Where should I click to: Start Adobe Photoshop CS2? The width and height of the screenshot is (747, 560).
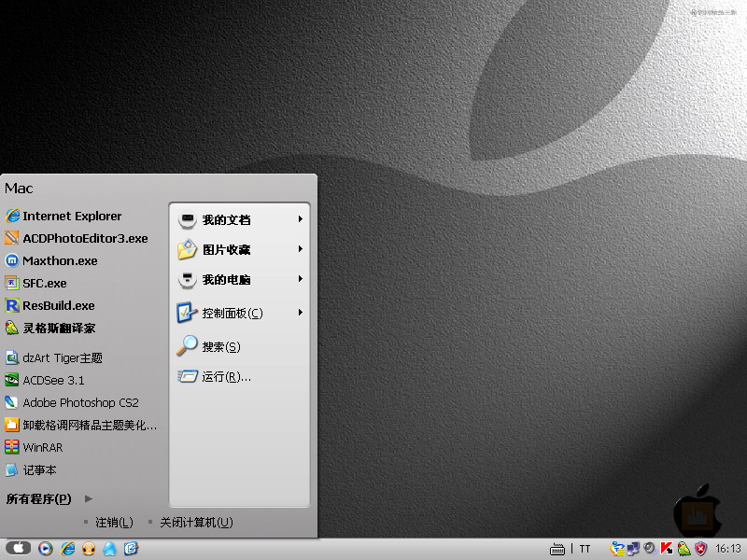[x=72, y=403]
